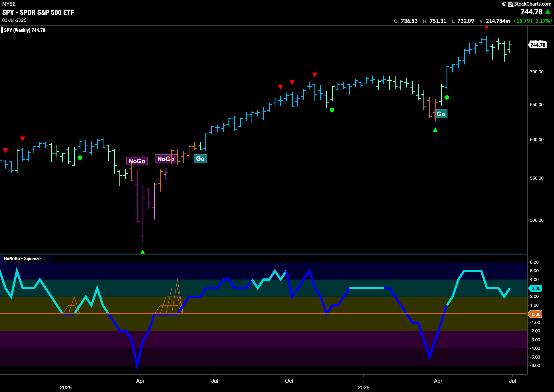Click the red down-triangle at chart top right
Image resolution: width=554 pixels, height=392 pixels.
pyautogui.click(x=486, y=28)
